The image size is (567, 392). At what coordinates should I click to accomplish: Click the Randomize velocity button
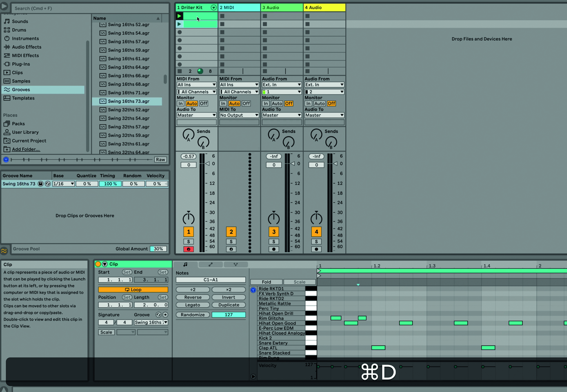click(x=193, y=315)
